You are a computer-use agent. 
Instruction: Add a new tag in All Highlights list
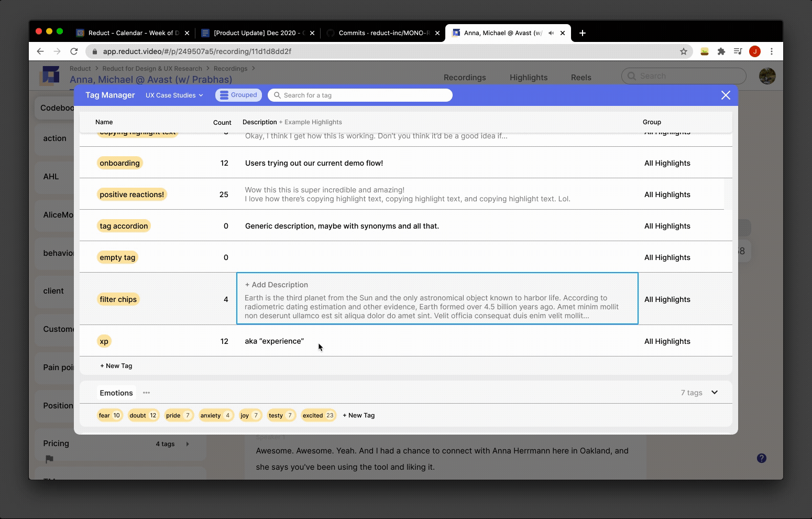coord(116,366)
